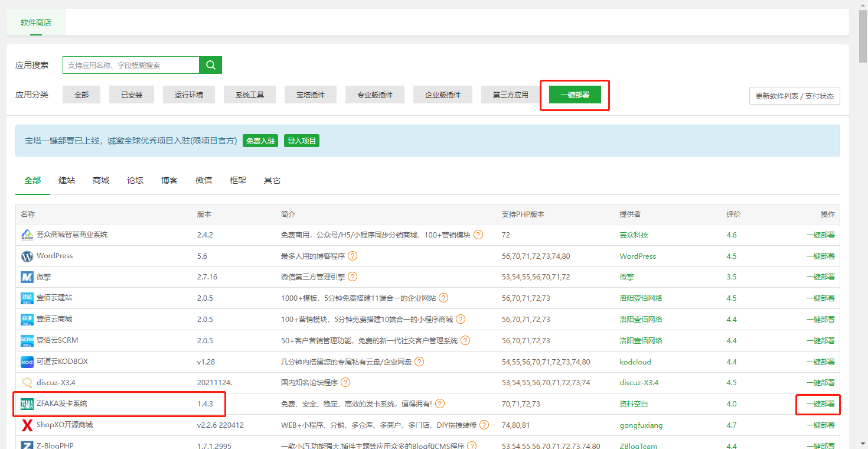Switch to the 其它 sub-tab
The image size is (868, 449).
coord(272,180)
